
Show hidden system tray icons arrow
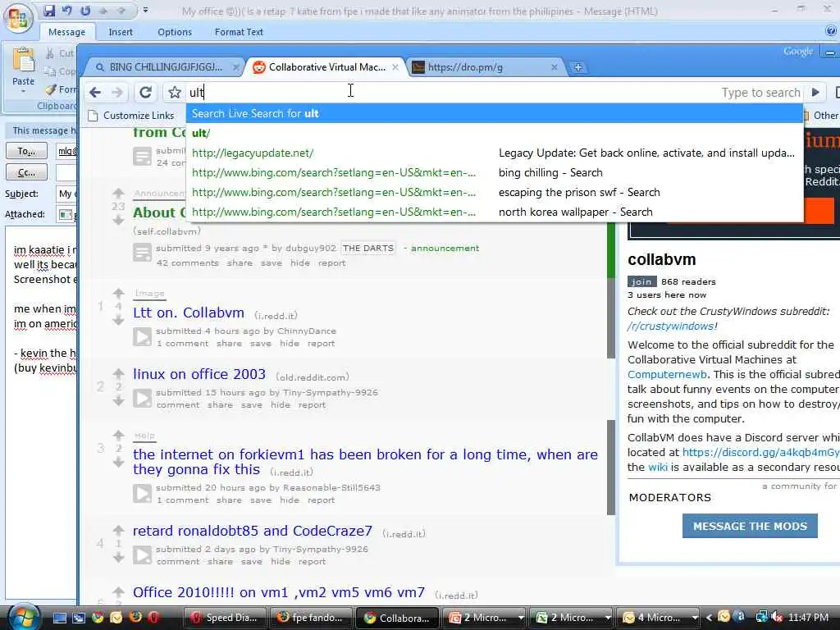click(x=709, y=618)
